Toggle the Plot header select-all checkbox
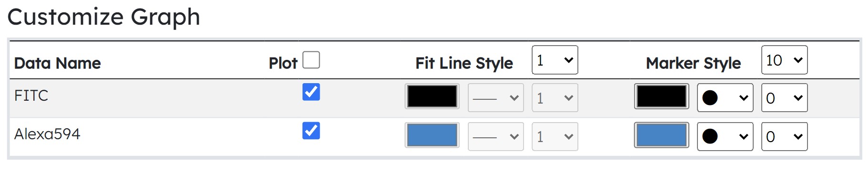 coord(311,60)
